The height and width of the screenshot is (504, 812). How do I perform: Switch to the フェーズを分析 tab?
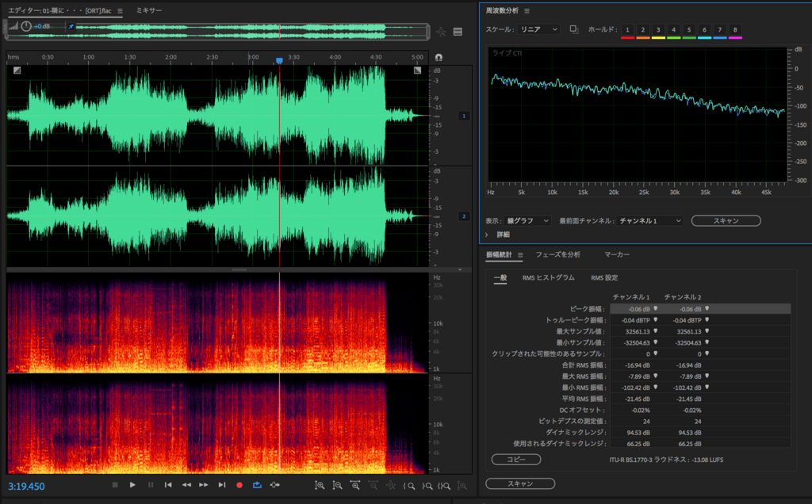click(x=557, y=254)
